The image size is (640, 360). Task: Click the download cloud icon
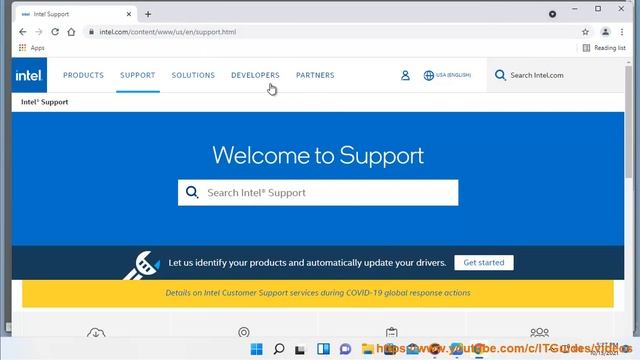[x=96, y=333]
